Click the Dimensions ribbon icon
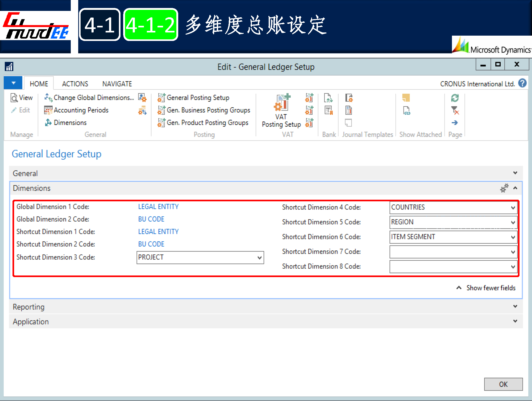The width and height of the screenshot is (532, 401). point(48,123)
